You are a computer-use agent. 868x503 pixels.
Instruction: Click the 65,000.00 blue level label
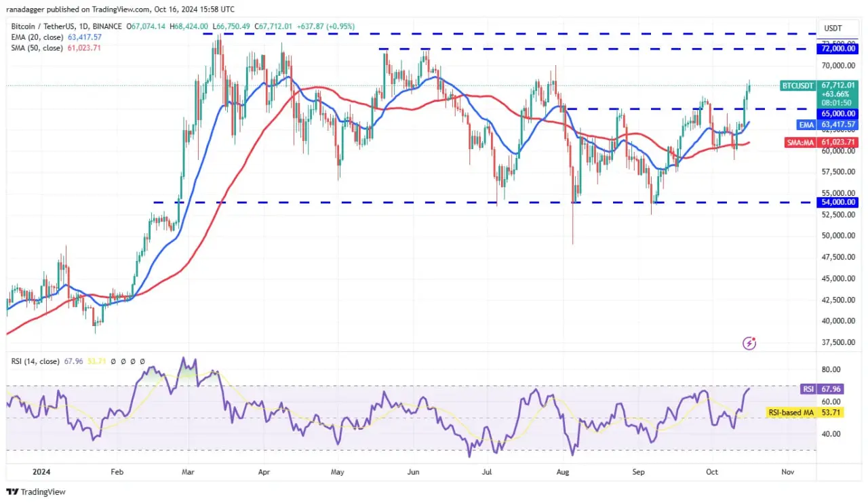click(840, 114)
